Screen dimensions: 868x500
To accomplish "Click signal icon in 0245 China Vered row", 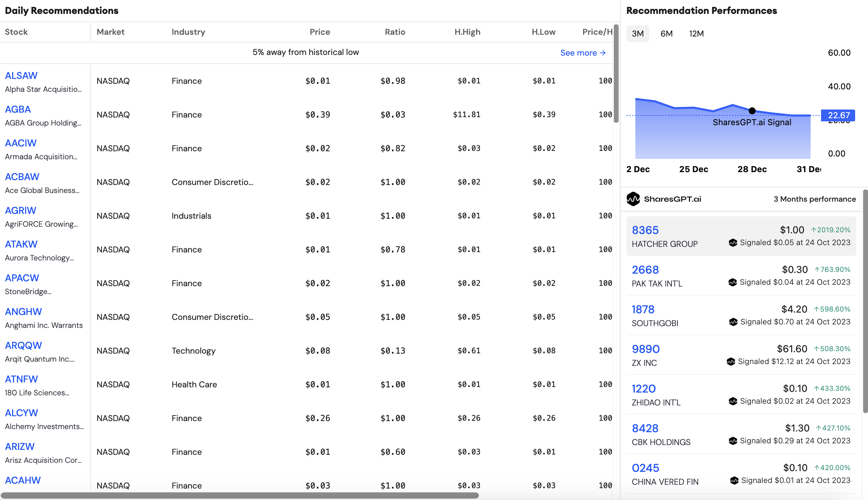I will point(734,481).
